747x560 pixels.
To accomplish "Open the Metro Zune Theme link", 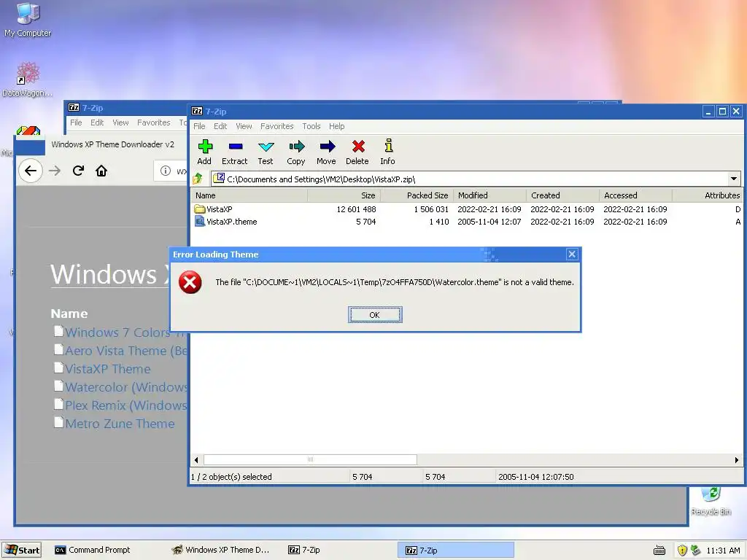I will [x=120, y=424].
